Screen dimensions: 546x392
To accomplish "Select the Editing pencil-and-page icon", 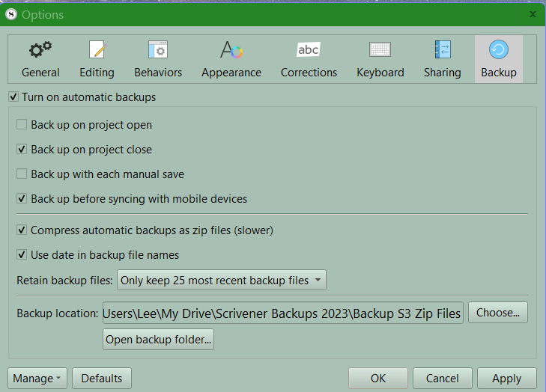I will 97,50.
